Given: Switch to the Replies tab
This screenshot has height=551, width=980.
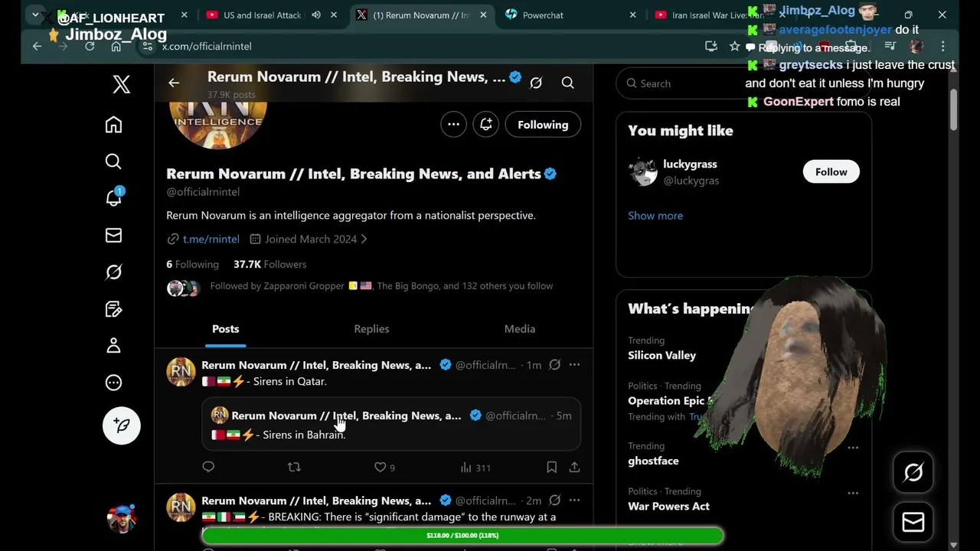Looking at the screenshot, I should pyautogui.click(x=371, y=329).
